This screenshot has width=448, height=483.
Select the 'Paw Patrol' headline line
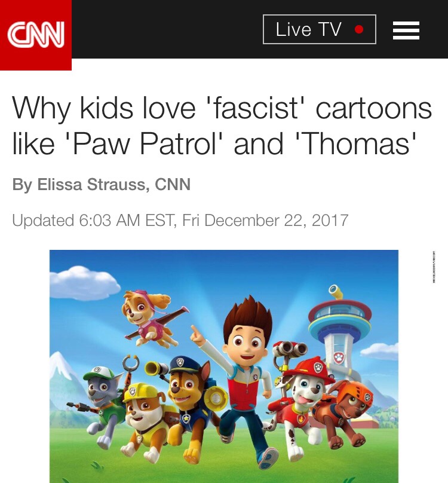coord(214,144)
